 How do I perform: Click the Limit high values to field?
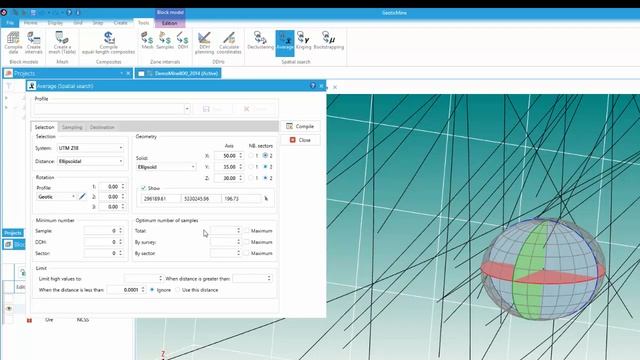click(x=143, y=278)
